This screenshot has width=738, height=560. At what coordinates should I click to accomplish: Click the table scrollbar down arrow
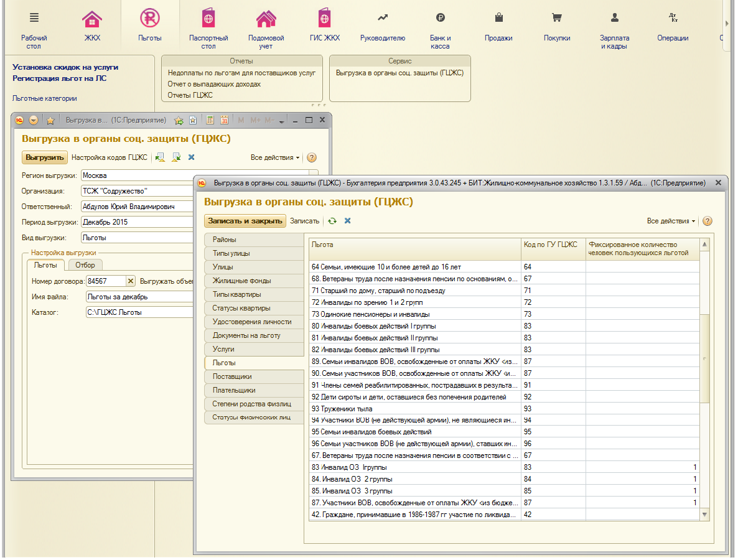pos(704,515)
